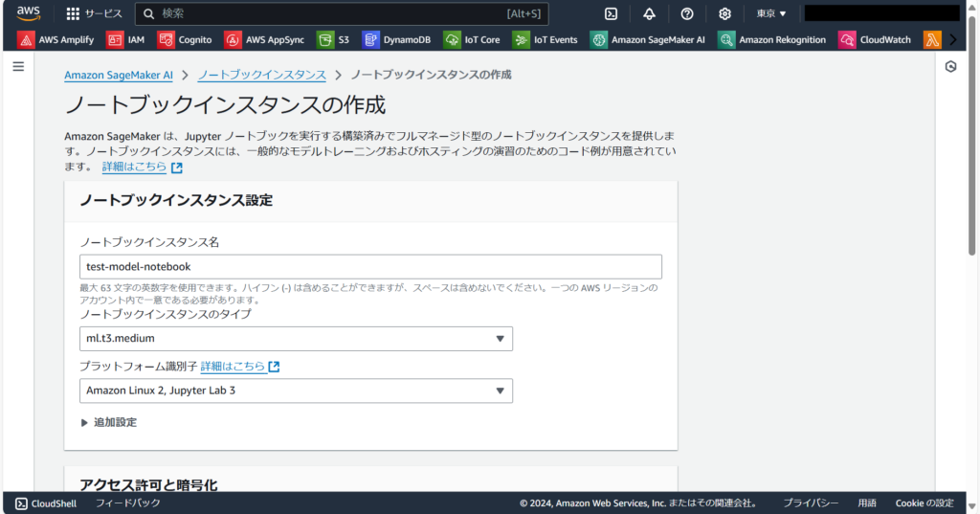
Task: Open IAM favorite shortcut
Action: (x=125, y=39)
